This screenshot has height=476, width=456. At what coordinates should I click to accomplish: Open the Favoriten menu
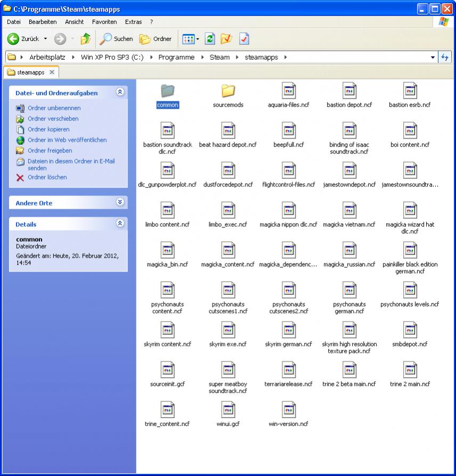(104, 22)
